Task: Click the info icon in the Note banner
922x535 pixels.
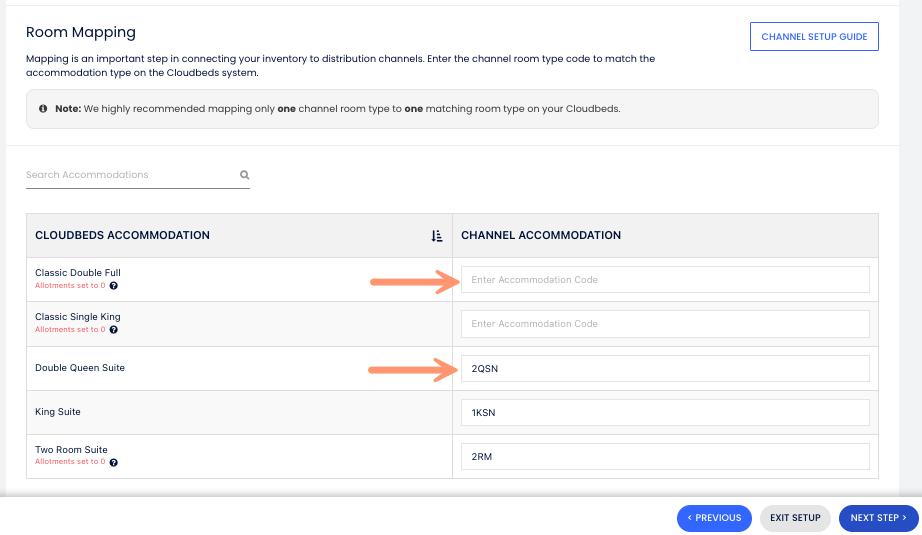Action: coord(43,108)
